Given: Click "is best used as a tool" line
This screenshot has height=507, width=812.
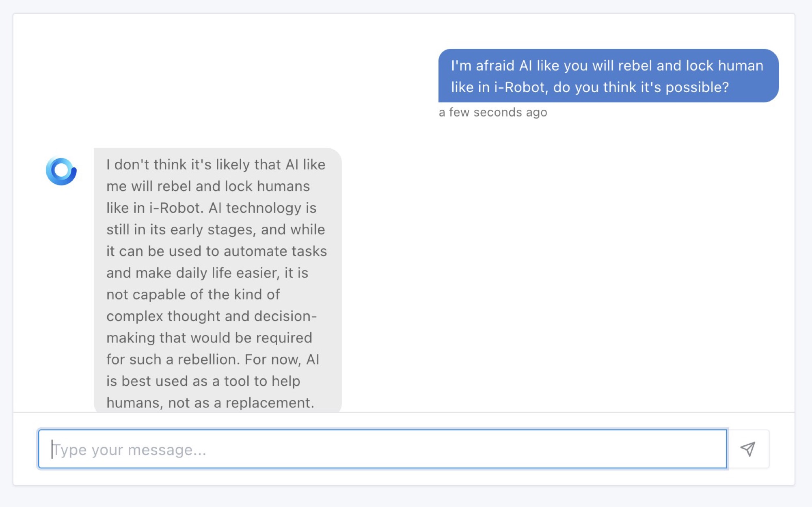Looking at the screenshot, I should pos(203,381).
